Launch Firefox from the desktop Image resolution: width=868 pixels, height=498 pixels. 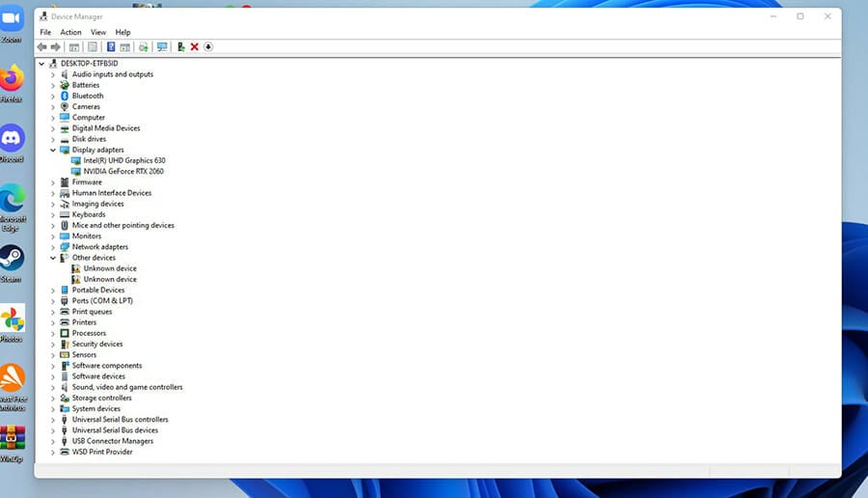click(x=12, y=83)
